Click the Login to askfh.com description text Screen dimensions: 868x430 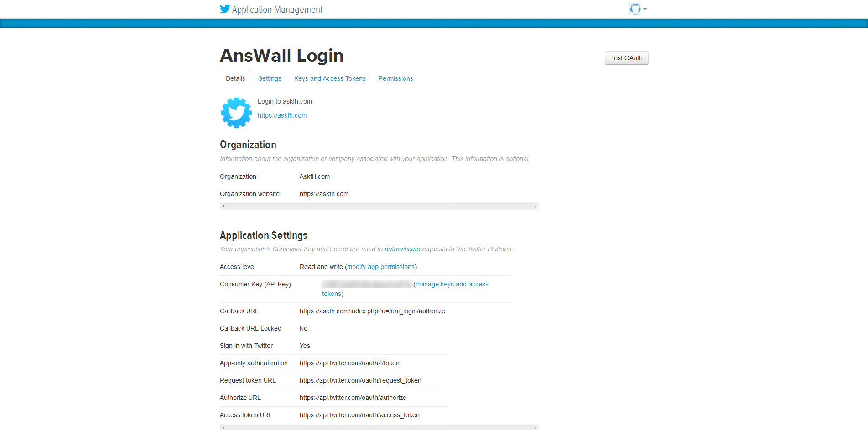tap(285, 101)
